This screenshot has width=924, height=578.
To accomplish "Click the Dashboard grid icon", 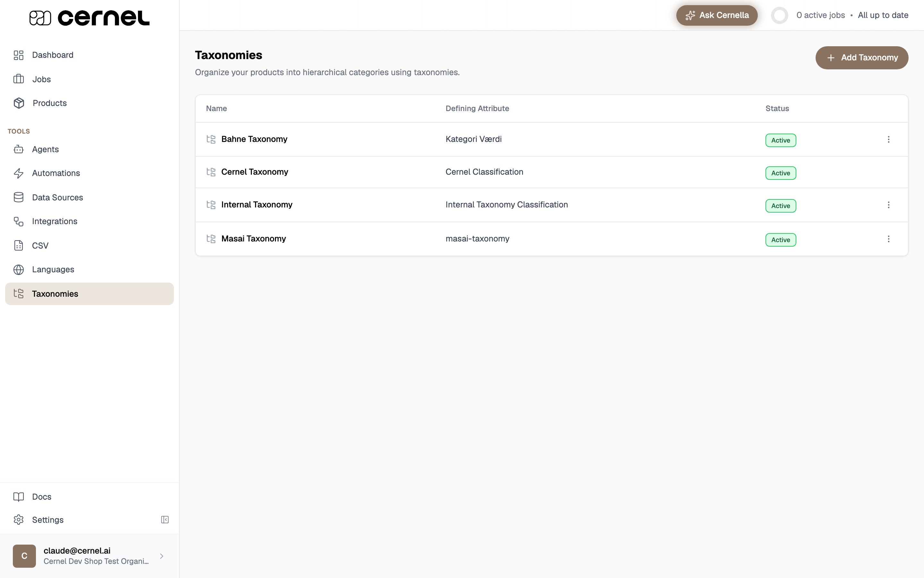I will [x=19, y=55].
